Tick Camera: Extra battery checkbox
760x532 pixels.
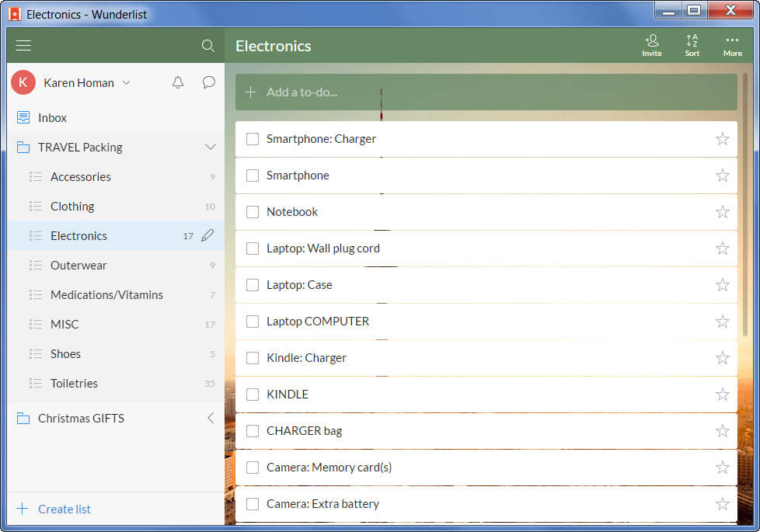(x=253, y=504)
